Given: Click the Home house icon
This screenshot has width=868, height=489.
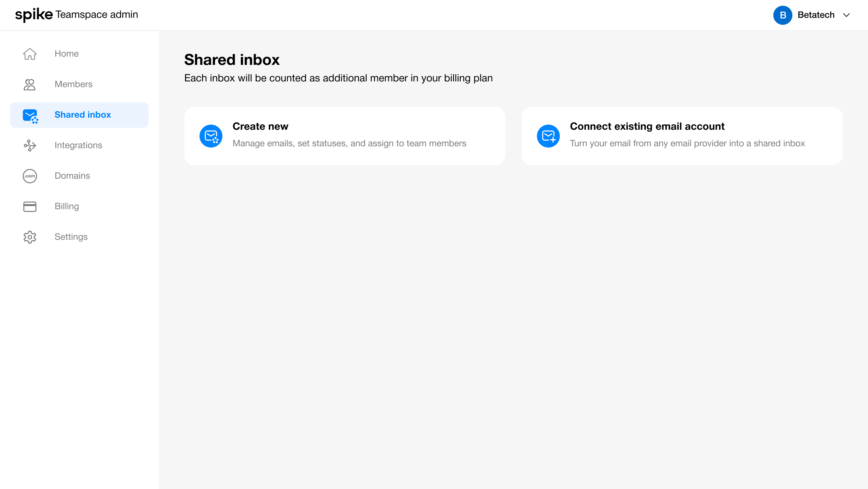Looking at the screenshot, I should click(x=30, y=54).
